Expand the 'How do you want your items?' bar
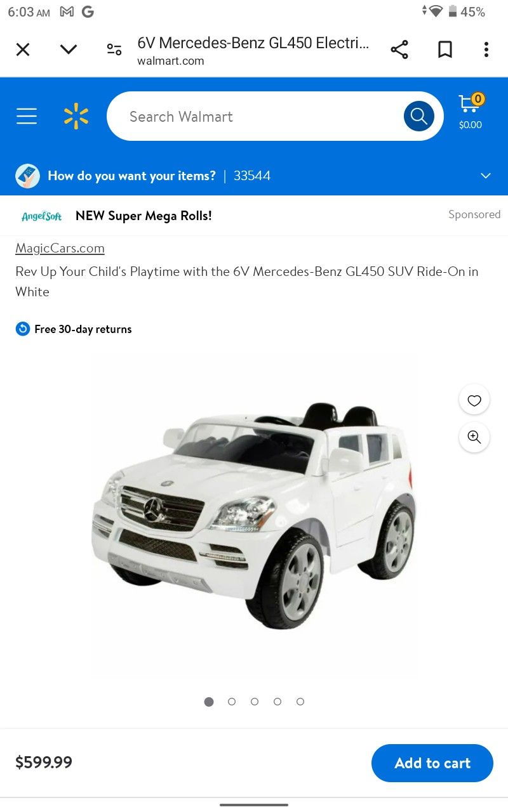The image size is (508, 812). [x=254, y=176]
